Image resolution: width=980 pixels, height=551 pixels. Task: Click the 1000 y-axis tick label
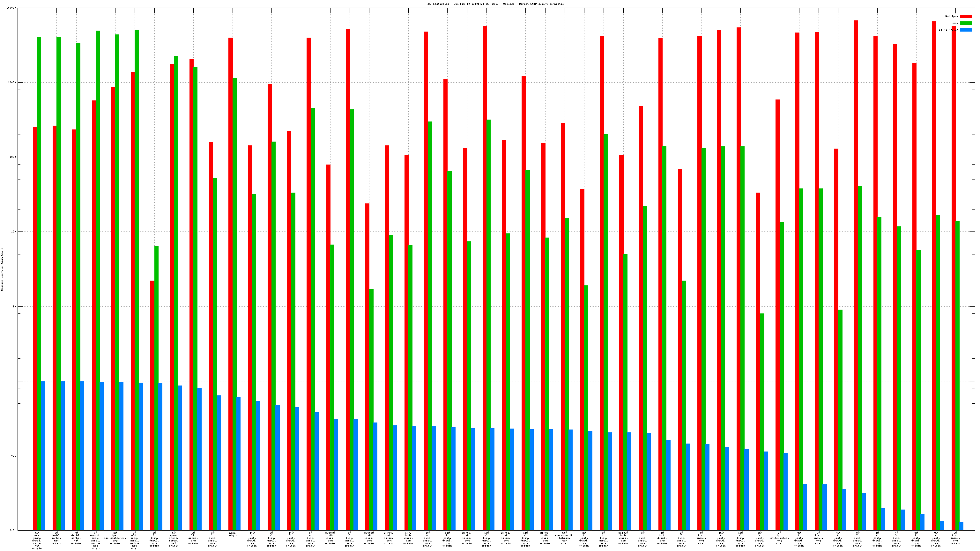(12, 157)
